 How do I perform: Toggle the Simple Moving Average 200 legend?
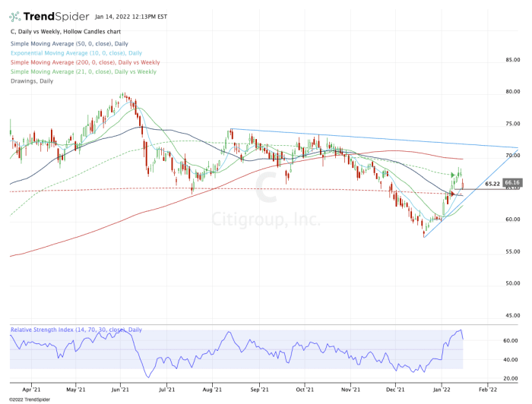[84, 62]
